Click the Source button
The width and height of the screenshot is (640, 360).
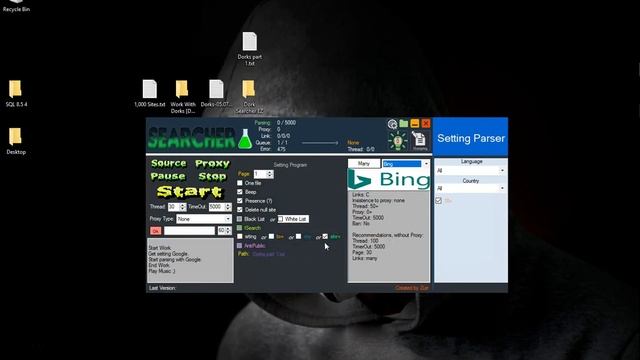pyautogui.click(x=169, y=164)
